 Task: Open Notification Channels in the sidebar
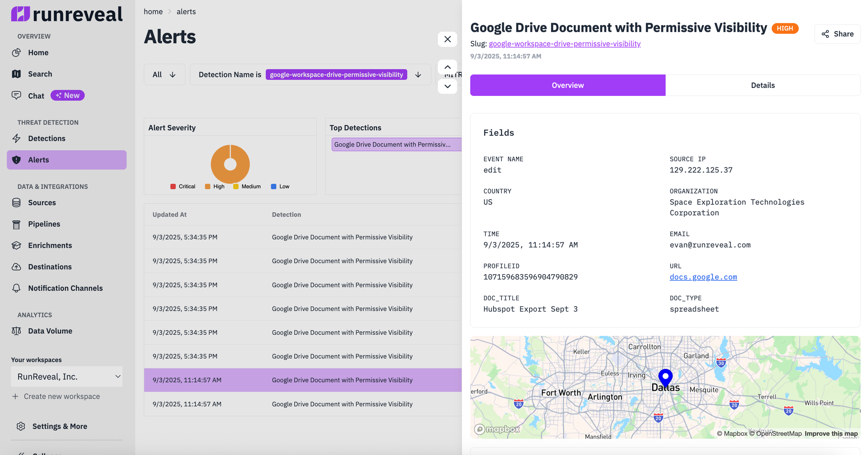(67, 288)
